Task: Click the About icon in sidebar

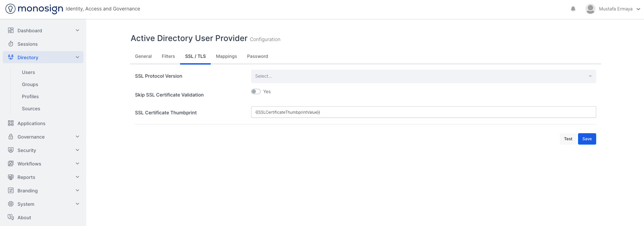Action: tap(11, 218)
